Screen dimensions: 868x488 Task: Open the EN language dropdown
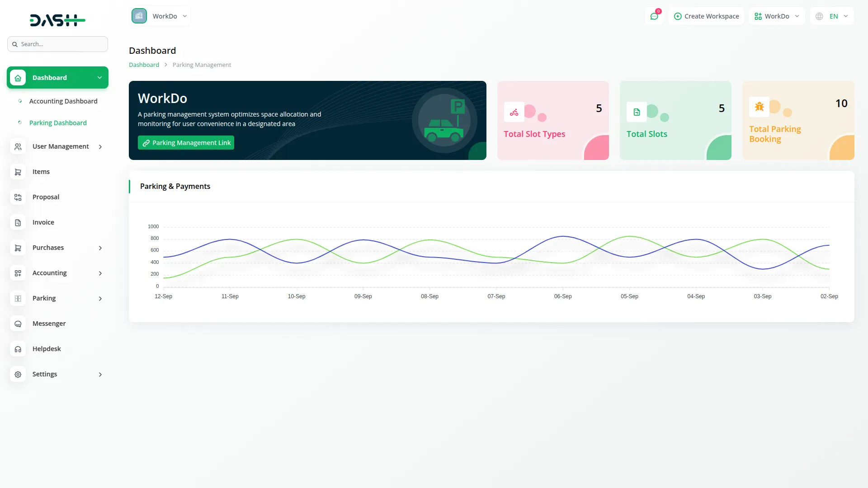coord(833,16)
